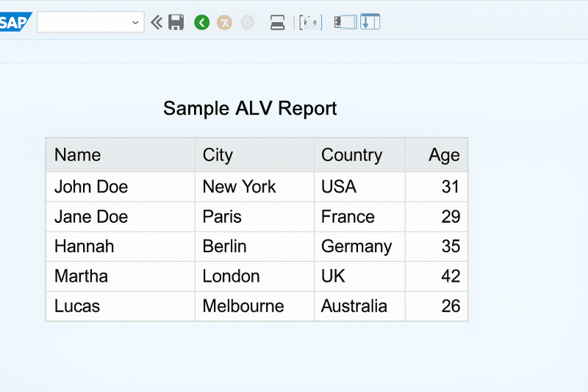The height and width of the screenshot is (392, 588).
Task: Click the SAP logo
Action: (15, 22)
